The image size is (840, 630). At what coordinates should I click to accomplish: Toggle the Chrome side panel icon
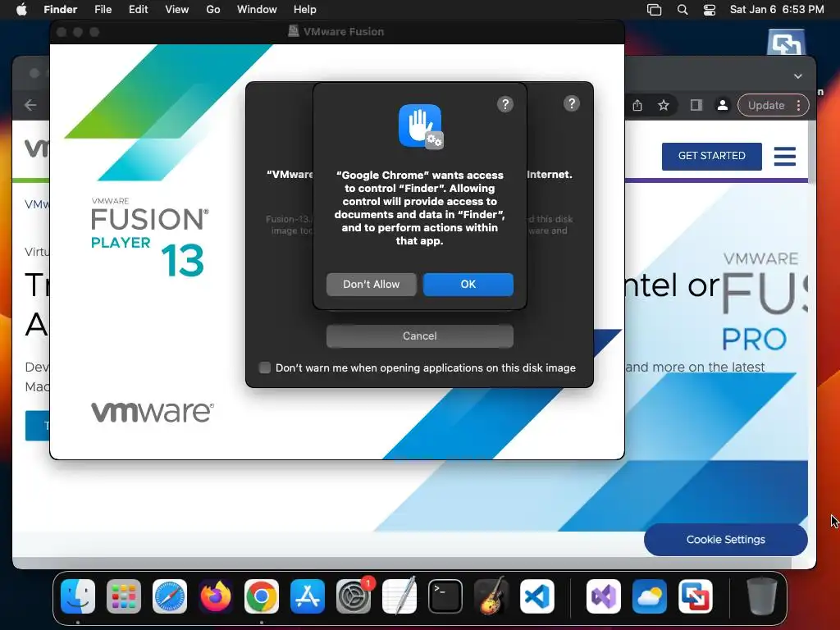[696, 105]
